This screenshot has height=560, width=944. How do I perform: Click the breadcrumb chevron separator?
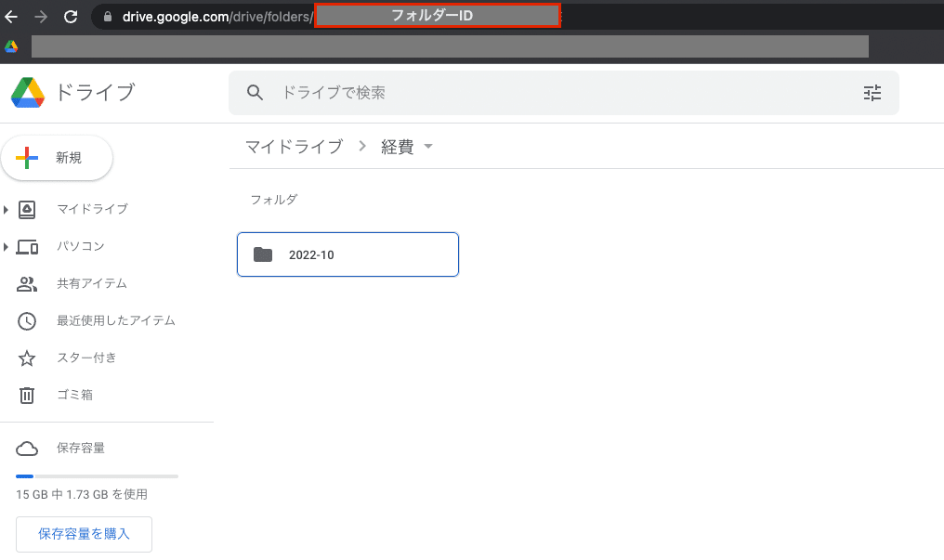tap(362, 146)
